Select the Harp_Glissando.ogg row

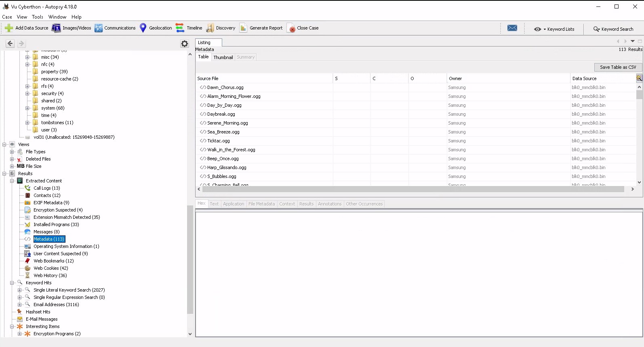coord(416,167)
